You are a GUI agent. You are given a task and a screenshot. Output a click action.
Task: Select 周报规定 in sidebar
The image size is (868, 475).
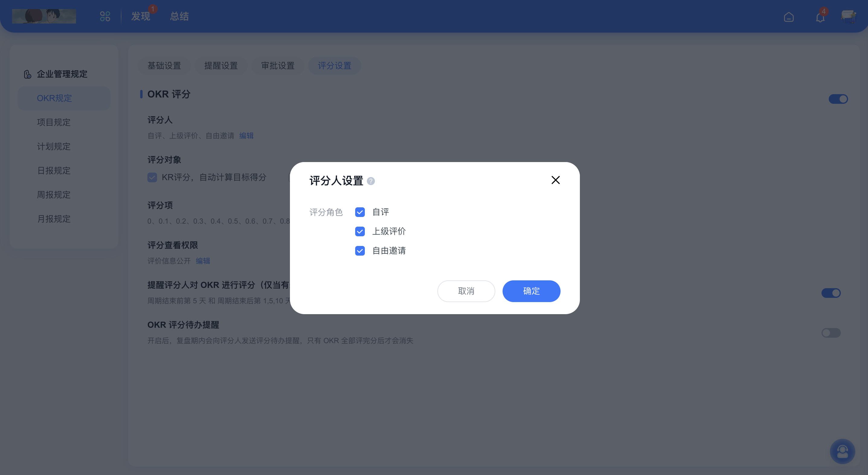click(x=64, y=195)
